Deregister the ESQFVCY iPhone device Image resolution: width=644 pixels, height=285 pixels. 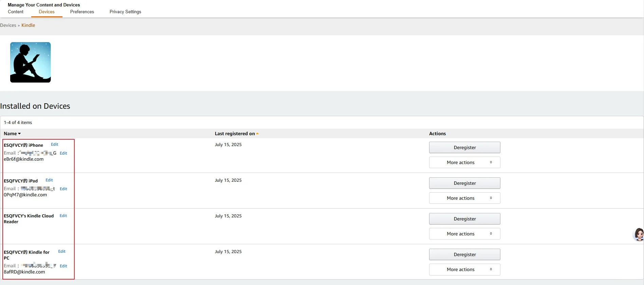(x=464, y=147)
